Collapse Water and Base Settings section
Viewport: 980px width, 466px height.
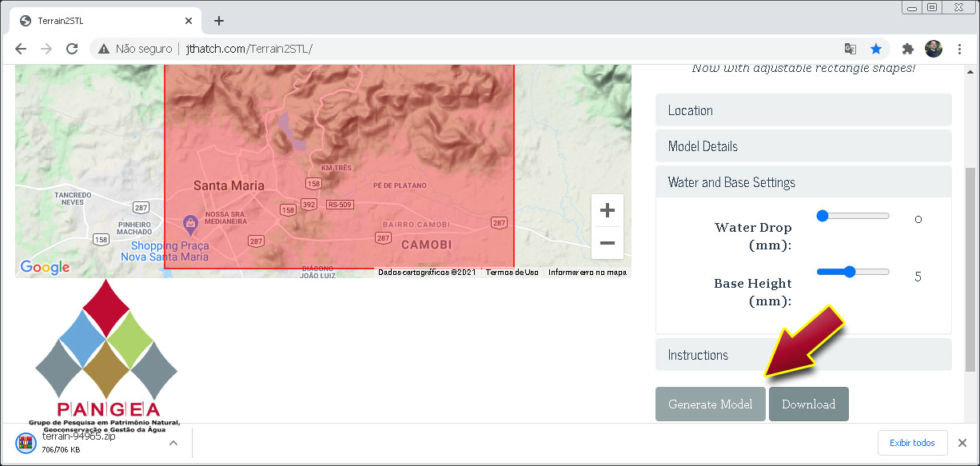803,182
